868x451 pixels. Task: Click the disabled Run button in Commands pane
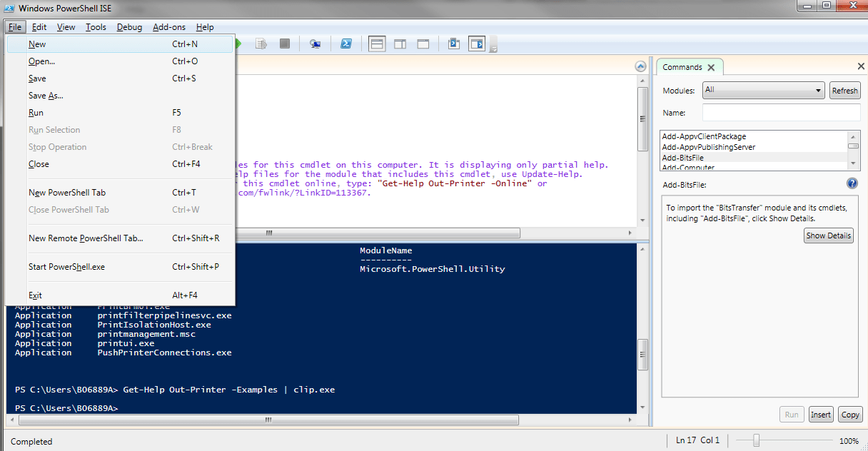792,415
